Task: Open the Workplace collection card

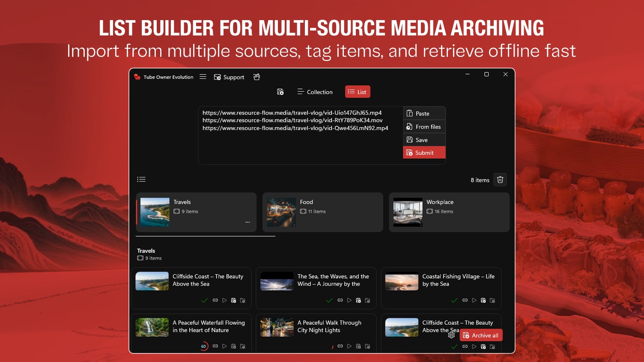Action: click(449, 212)
